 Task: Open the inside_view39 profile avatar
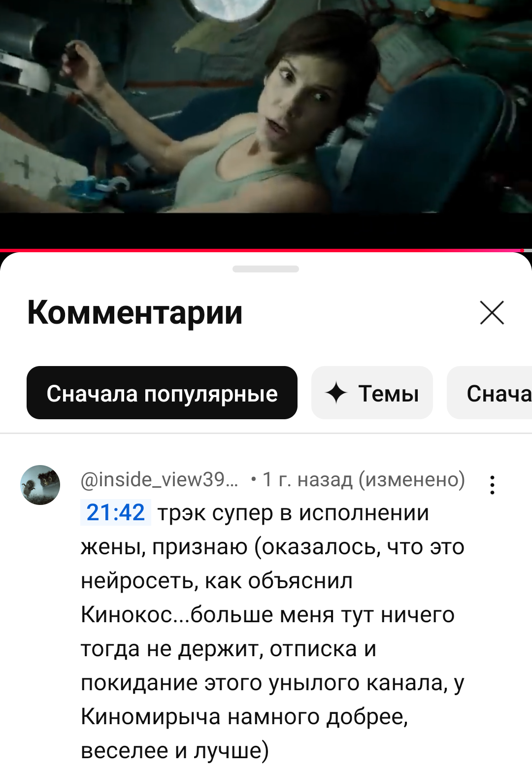click(40, 485)
